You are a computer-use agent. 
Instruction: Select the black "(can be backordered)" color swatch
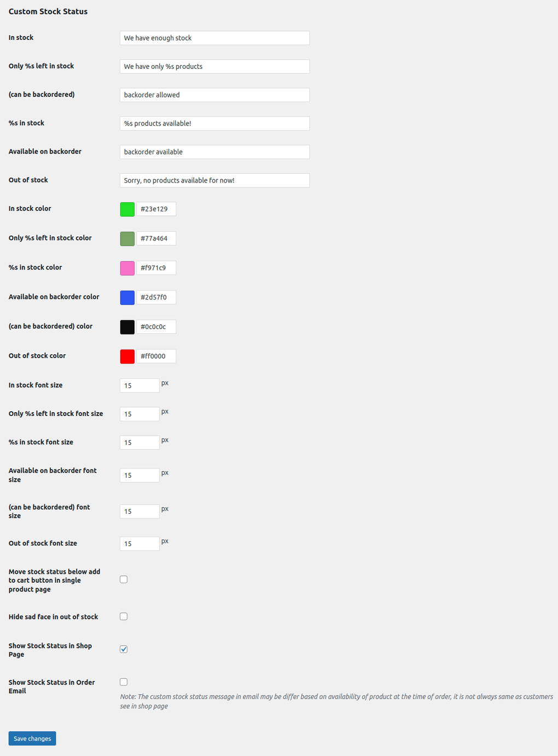click(127, 326)
